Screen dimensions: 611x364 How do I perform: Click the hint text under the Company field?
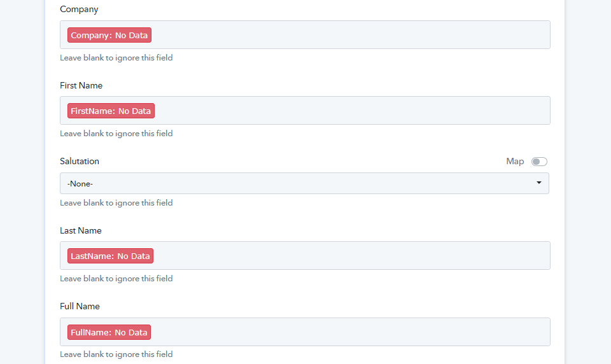(116, 58)
